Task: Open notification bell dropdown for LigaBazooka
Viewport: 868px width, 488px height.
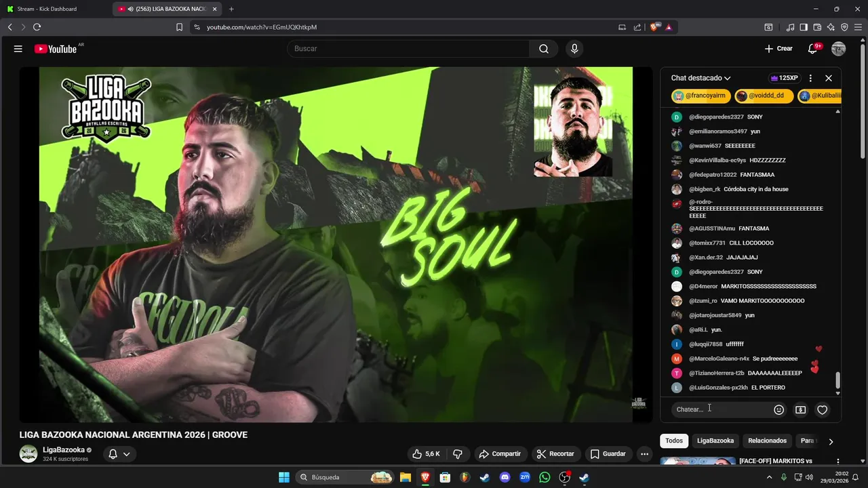Action: click(x=119, y=454)
